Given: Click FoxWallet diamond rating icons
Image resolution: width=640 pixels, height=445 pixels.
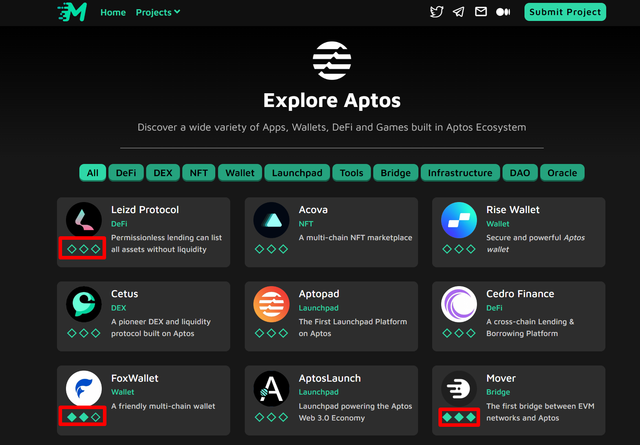Looking at the screenshot, I should coord(84,417).
